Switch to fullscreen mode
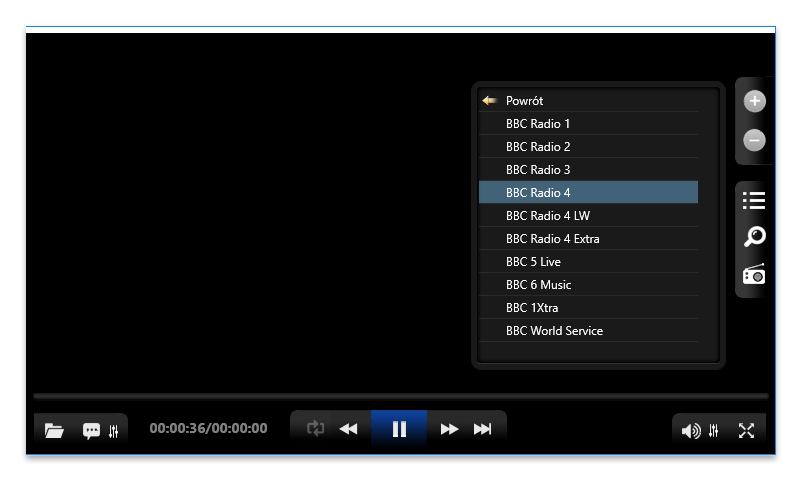 (746, 431)
